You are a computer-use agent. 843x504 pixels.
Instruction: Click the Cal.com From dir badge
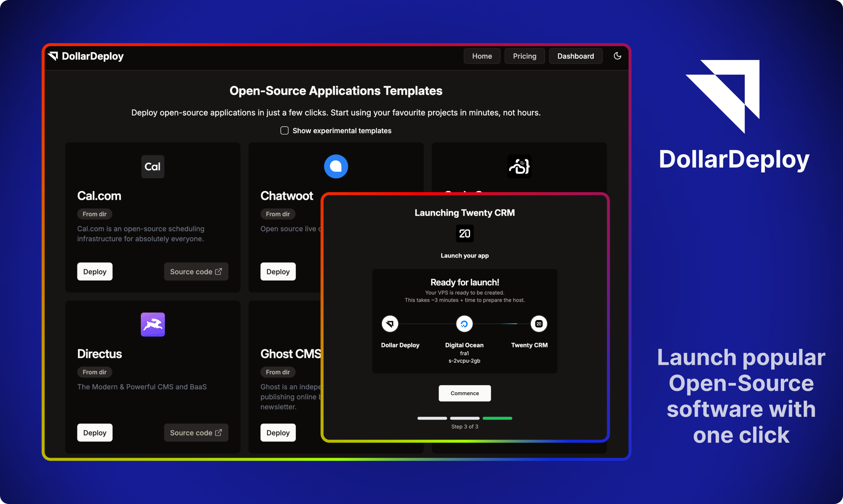coord(94,214)
